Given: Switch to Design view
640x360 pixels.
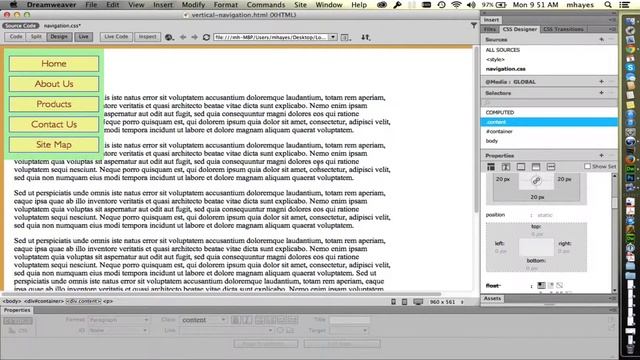Looking at the screenshot, I should (x=59, y=37).
